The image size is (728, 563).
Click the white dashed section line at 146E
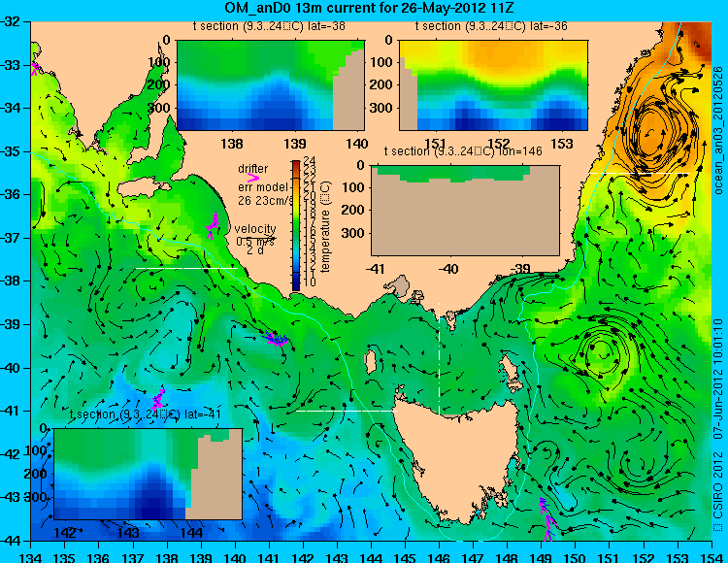[439, 358]
